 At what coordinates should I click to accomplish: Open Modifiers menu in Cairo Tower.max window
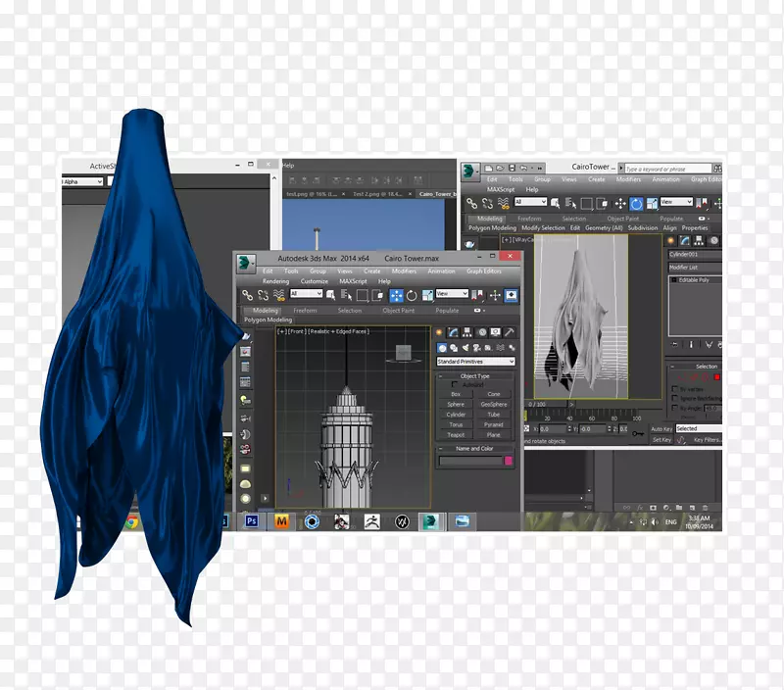[404, 271]
